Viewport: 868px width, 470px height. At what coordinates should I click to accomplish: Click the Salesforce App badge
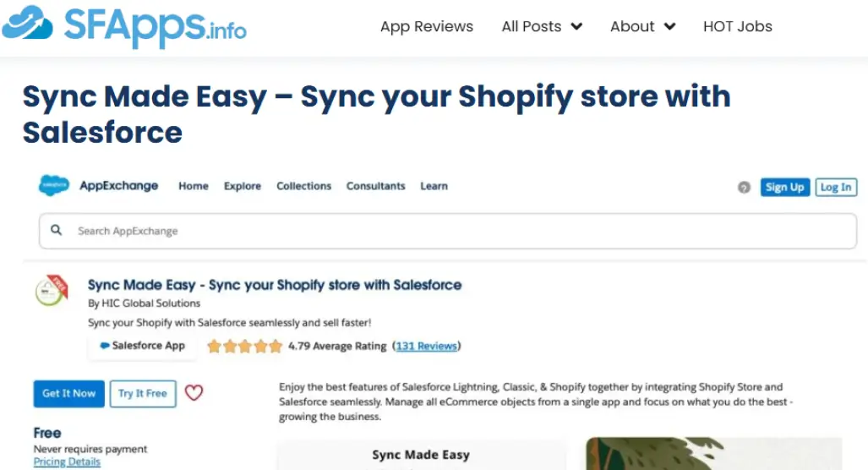click(x=142, y=346)
